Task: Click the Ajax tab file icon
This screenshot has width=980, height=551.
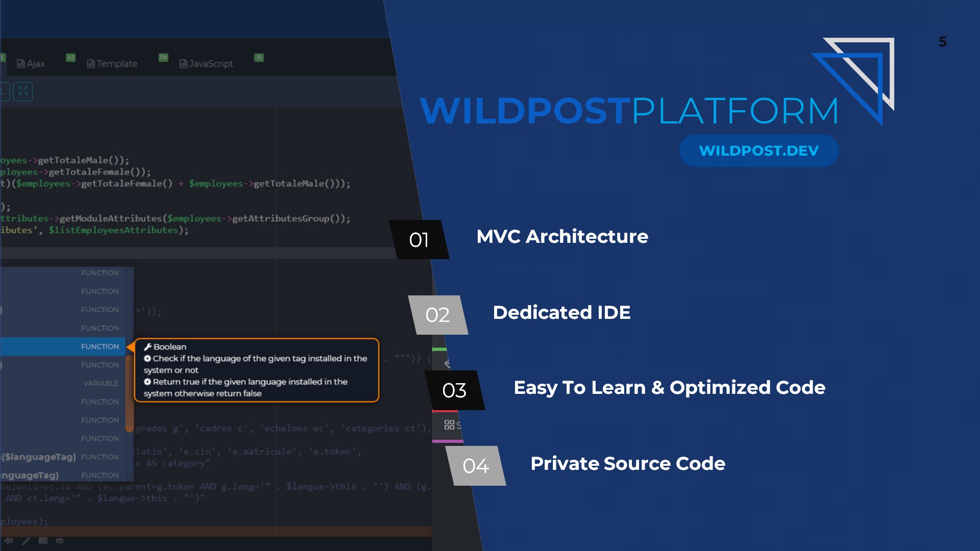Action: [21, 64]
